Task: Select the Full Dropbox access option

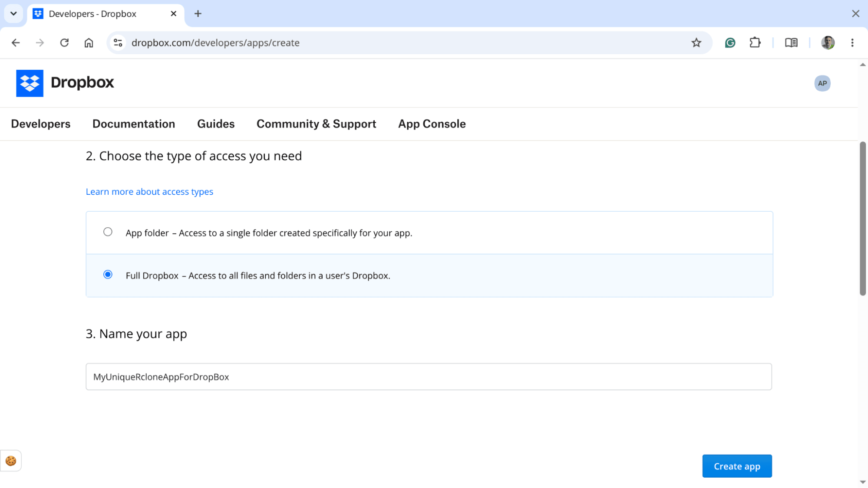Action: tap(108, 275)
